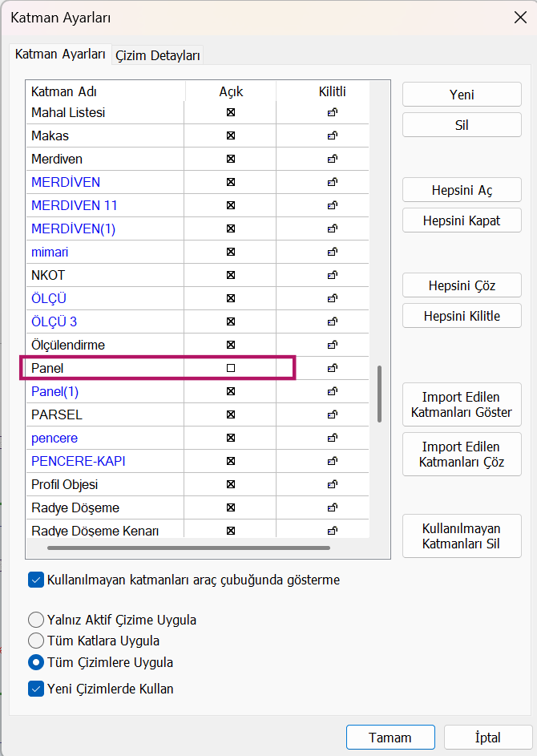The width and height of the screenshot is (537, 756).
Task: Uncheck Yeni Çizimlerde Kullan option
Action: (x=36, y=689)
